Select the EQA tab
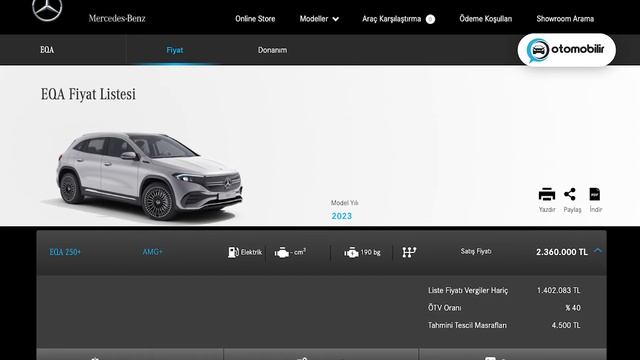Image resolution: width=640 pixels, height=360 pixels. (47, 50)
